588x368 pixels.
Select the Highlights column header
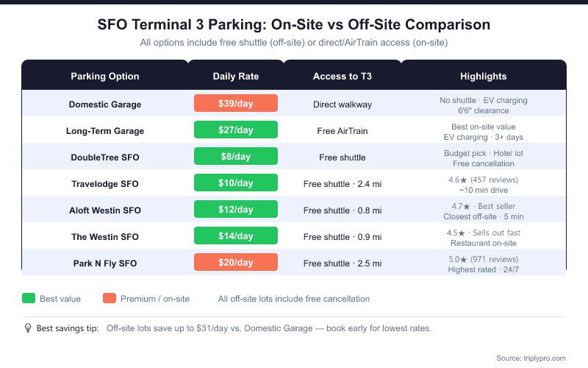[483, 76]
